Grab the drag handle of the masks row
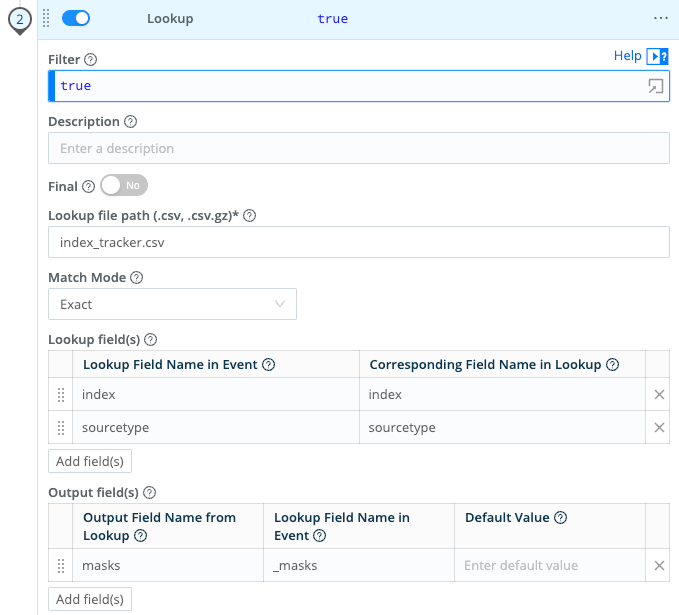The height and width of the screenshot is (615, 679). (x=61, y=566)
